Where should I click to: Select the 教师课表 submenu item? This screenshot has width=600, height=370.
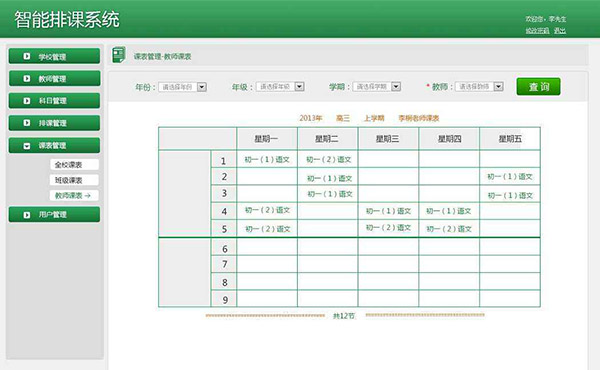coord(74,196)
